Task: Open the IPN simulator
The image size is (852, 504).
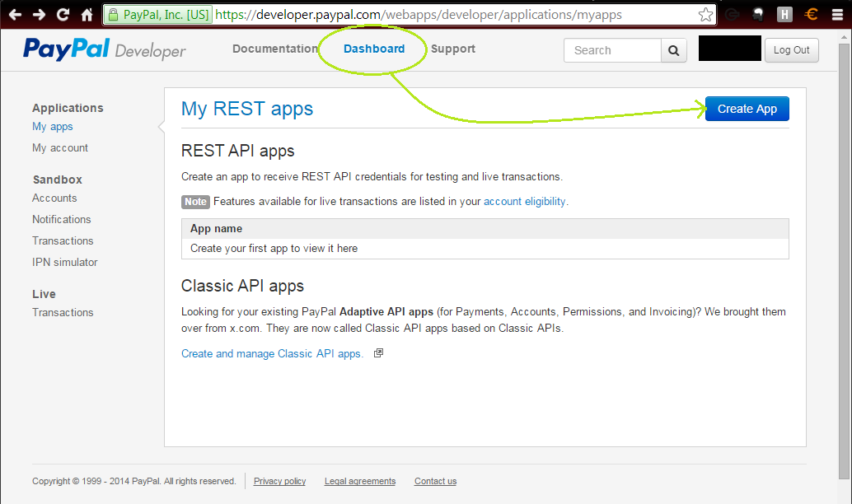Action: [x=64, y=263]
